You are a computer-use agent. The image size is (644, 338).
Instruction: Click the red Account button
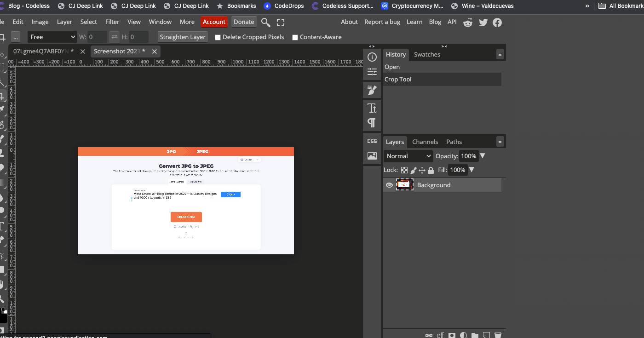coord(214,22)
